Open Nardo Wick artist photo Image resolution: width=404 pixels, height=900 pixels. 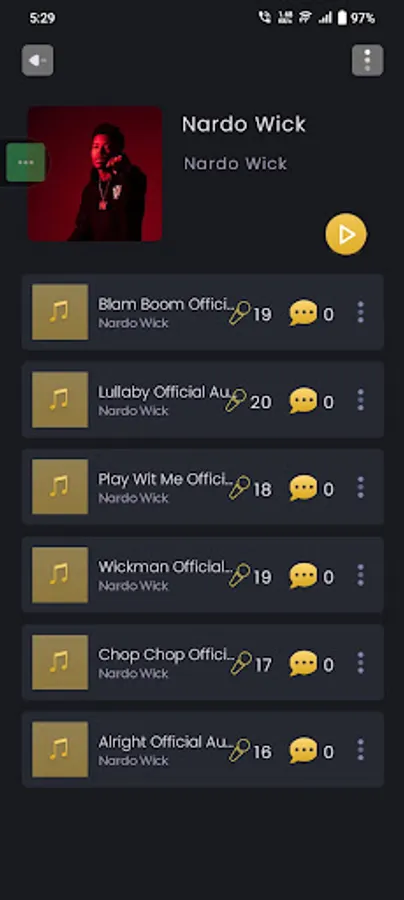(95, 173)
